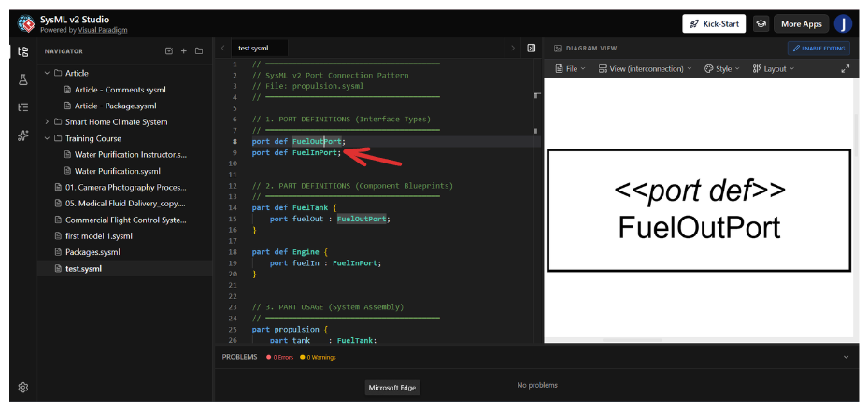Open the File dropdown in diagram toolbar
The width and height of the screenshot is (868, 411).
point(570,68)
